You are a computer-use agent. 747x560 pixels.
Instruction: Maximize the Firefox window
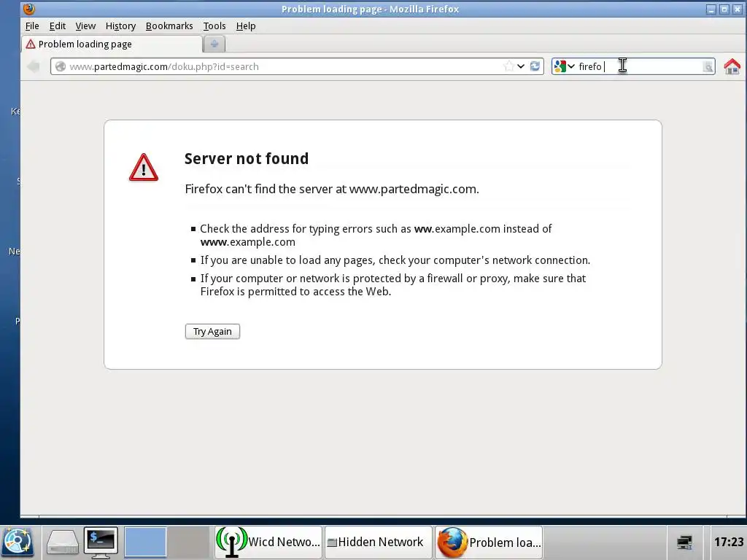724,9
